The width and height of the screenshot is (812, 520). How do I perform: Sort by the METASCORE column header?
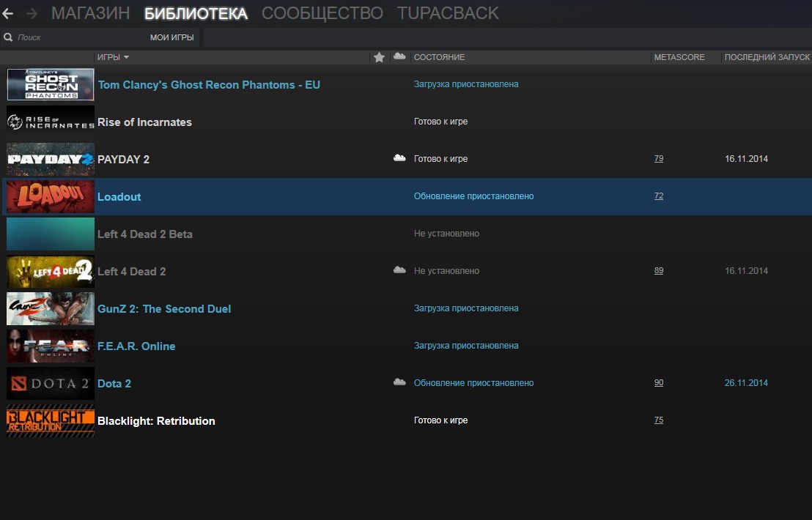pos(679,57)
